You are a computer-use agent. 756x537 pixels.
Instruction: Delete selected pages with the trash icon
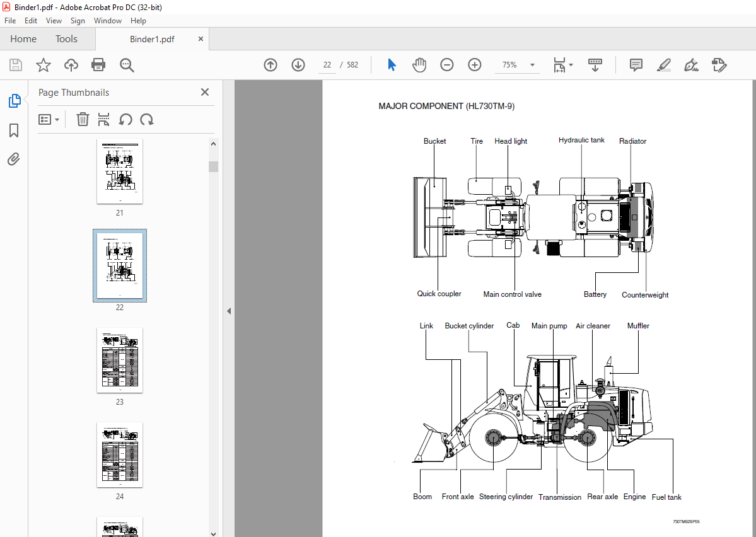point(83,119)
